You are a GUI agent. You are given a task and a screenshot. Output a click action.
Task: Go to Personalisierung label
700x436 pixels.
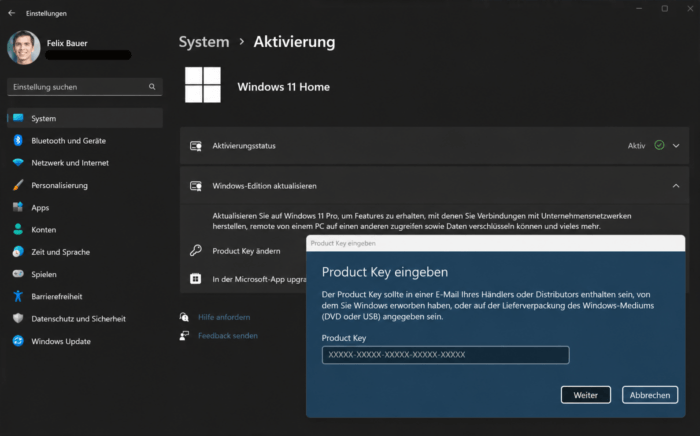coord(59,185)
